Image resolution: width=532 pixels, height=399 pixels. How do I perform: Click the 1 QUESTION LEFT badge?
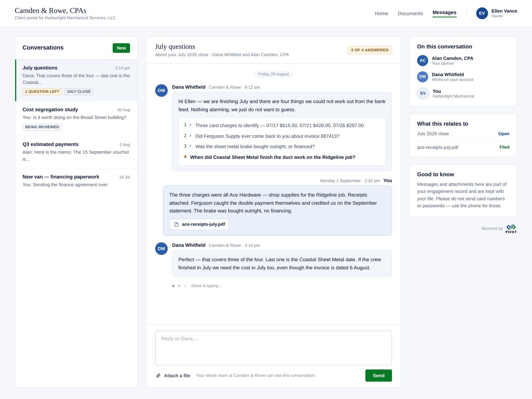click(x=42, y=92)
